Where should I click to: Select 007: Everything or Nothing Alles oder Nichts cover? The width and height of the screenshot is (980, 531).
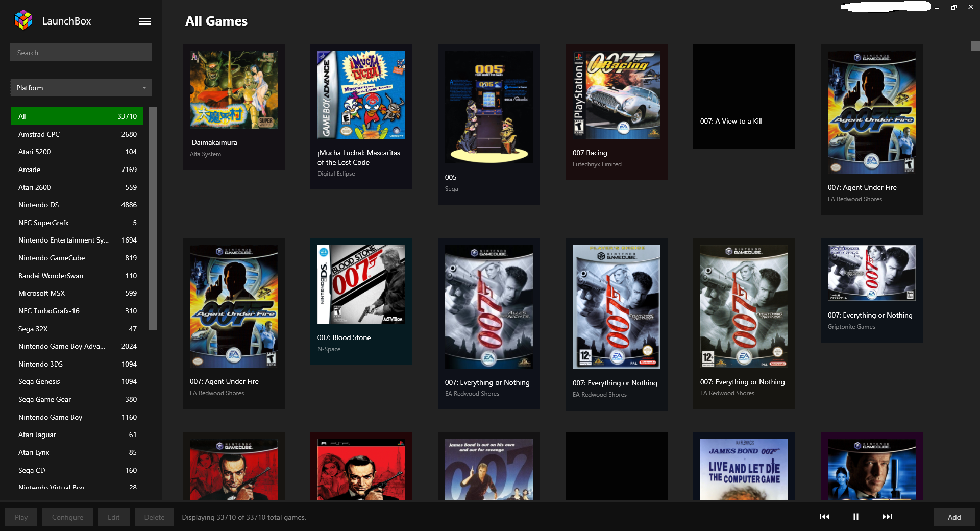[489, 307]
